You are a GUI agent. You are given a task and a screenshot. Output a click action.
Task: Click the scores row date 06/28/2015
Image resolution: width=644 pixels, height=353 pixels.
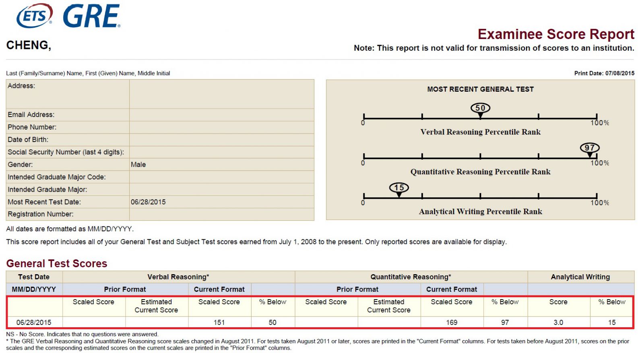coord(34,322)
